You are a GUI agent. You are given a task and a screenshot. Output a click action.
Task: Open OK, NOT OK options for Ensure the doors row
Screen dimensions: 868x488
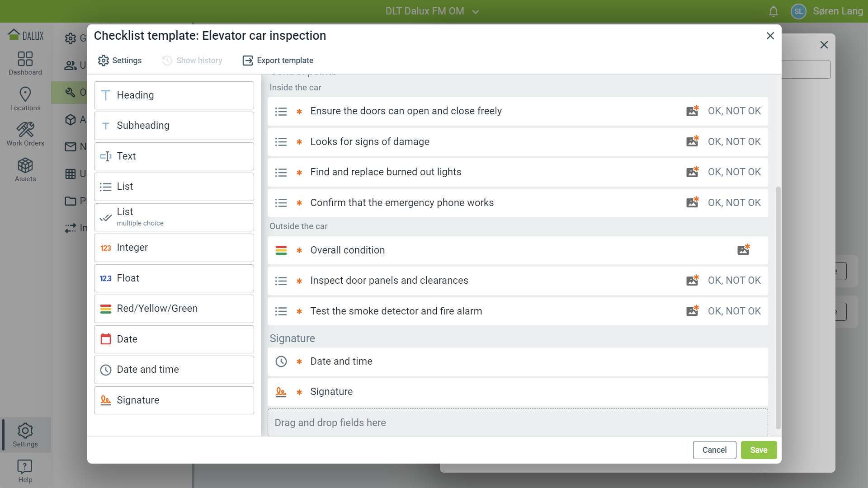(x=734, y=111)
